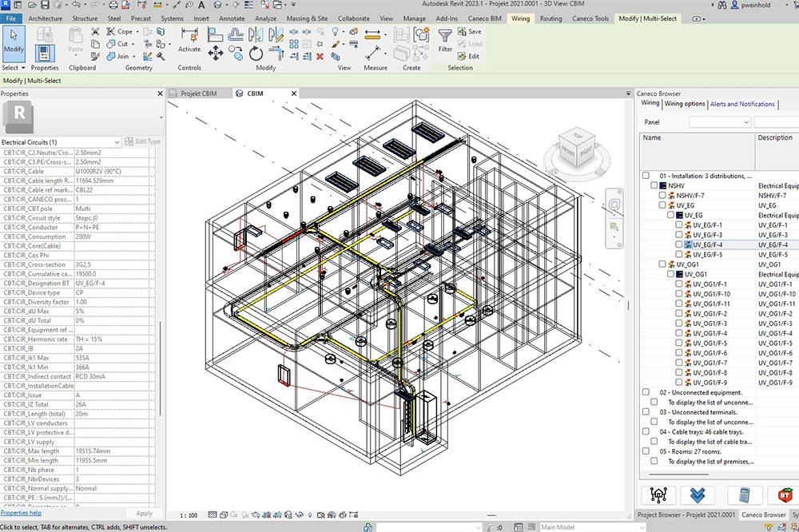Check the box for 01 - Installation row
This screenshot has height=532, width=799.
click(646, 176)
